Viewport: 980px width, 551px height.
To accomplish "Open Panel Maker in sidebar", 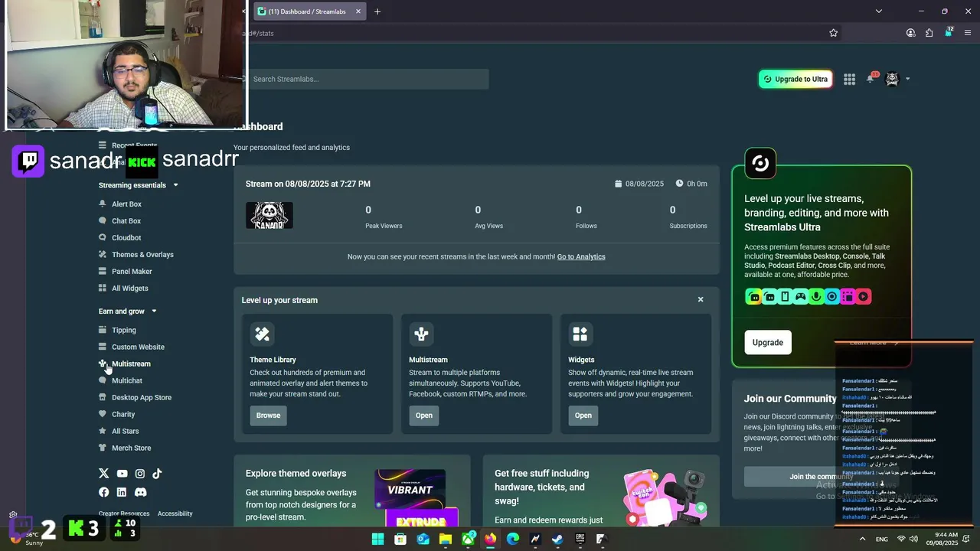I will 132,272.
